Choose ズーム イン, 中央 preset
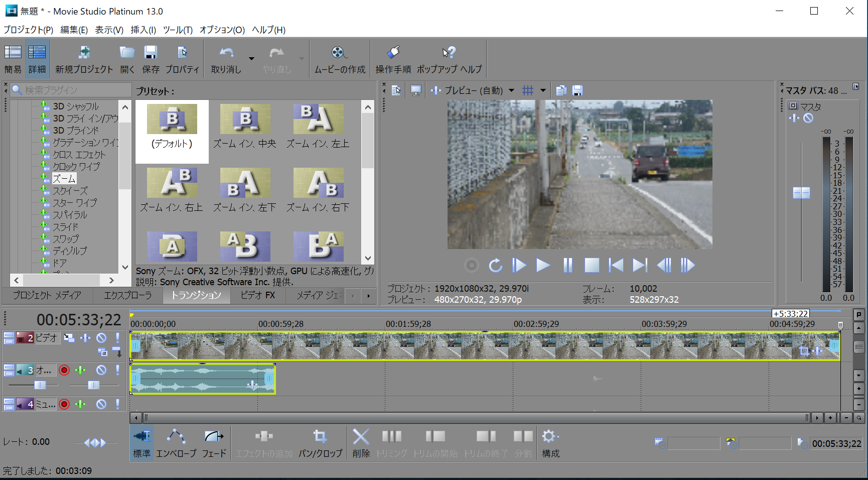 (245, 127)
